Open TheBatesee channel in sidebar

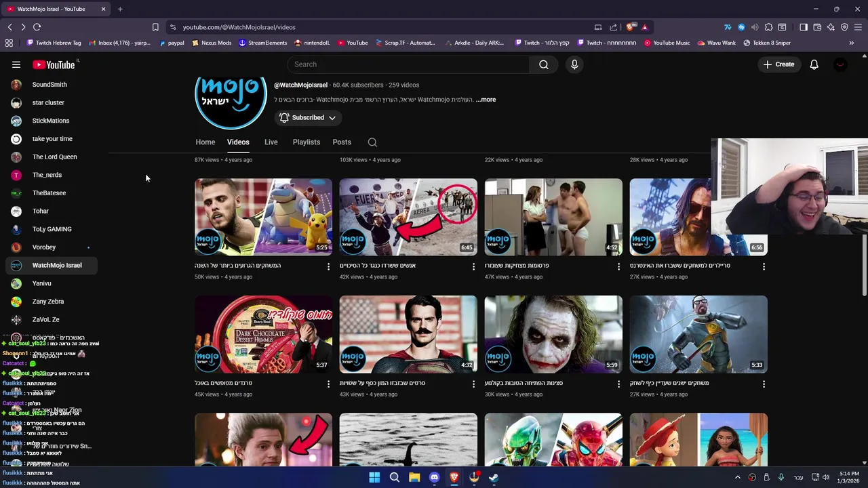[x=52, y=193]
